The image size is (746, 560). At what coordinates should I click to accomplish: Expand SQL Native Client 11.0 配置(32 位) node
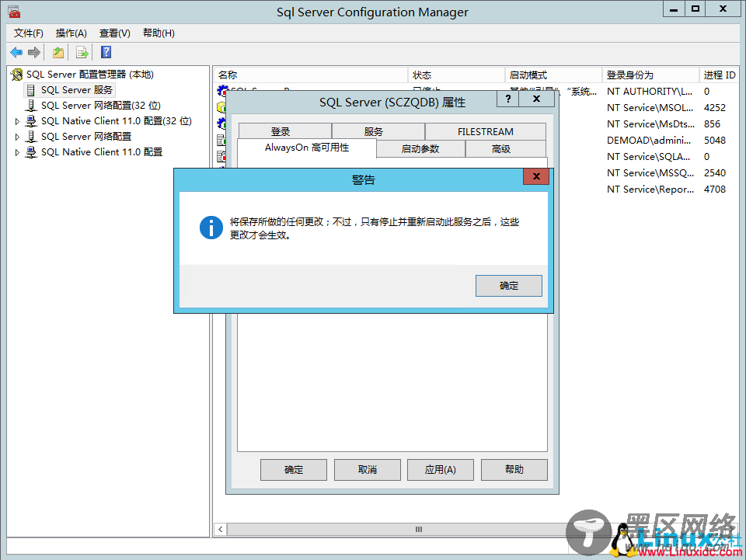(x=17, y=122)
